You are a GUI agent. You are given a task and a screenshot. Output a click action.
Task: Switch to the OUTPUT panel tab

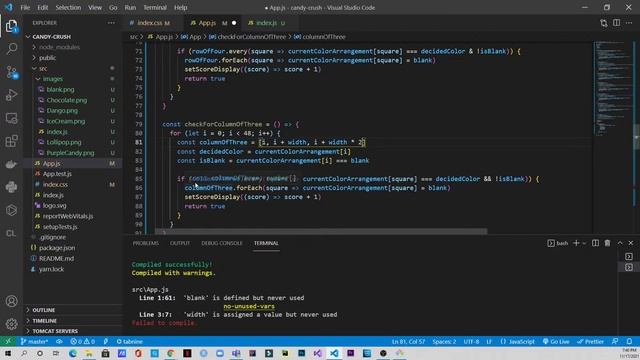point(180,243)
